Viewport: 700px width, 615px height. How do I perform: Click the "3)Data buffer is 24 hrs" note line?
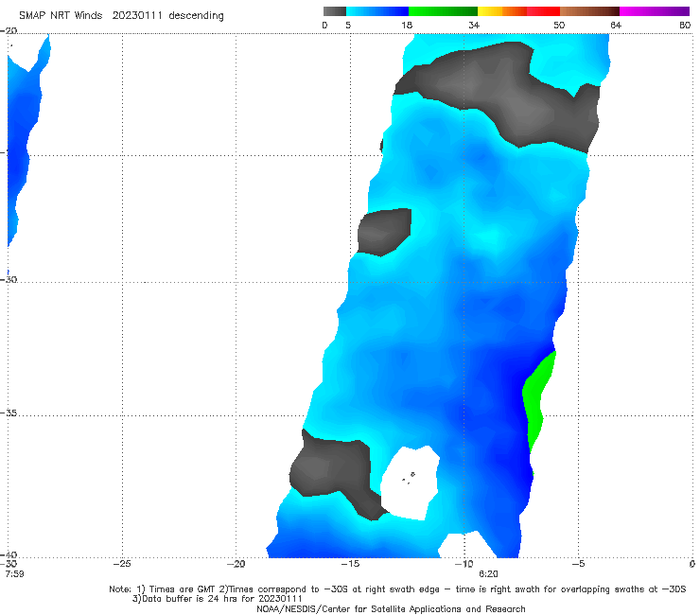(x=217, y=599)
